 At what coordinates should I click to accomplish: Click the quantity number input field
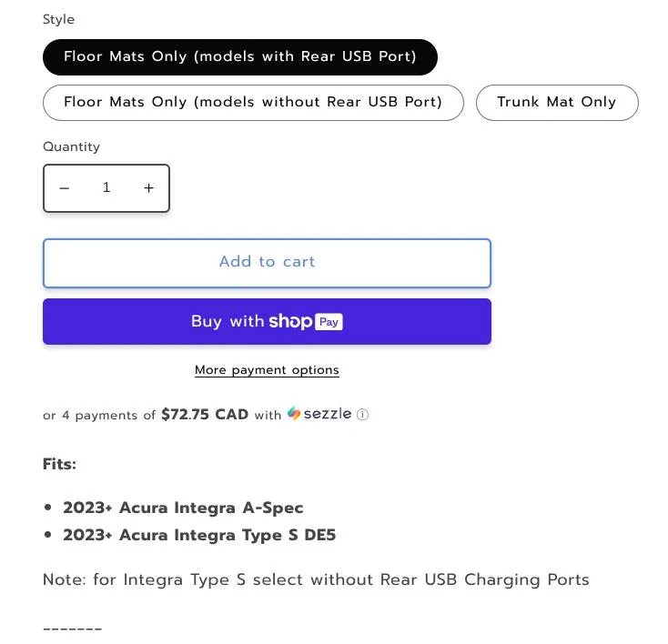[106, 188]
